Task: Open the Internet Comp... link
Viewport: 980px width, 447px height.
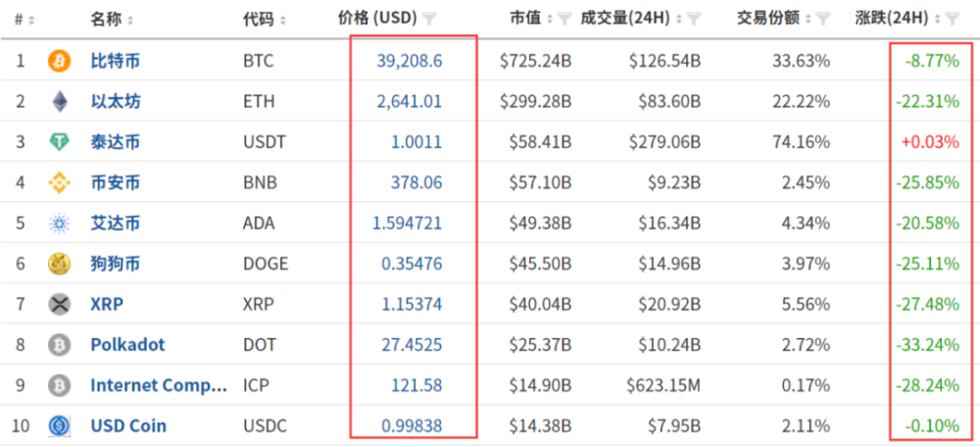Action: pos(160,385)
